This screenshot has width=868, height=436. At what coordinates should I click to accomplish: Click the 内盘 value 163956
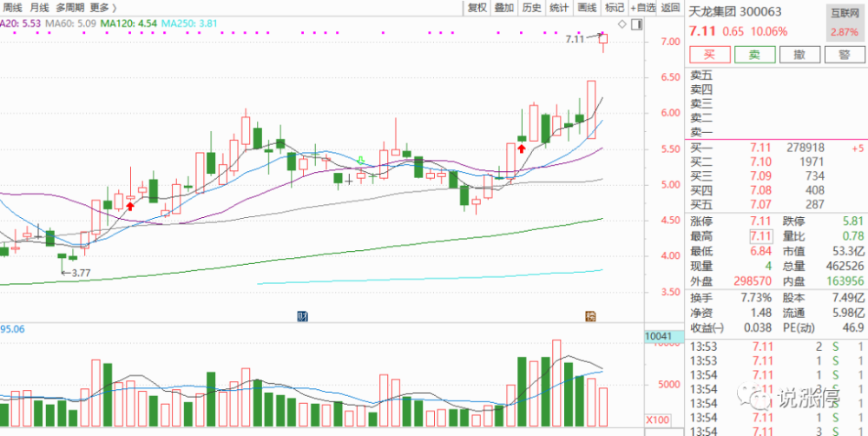[x=845, y=281]
